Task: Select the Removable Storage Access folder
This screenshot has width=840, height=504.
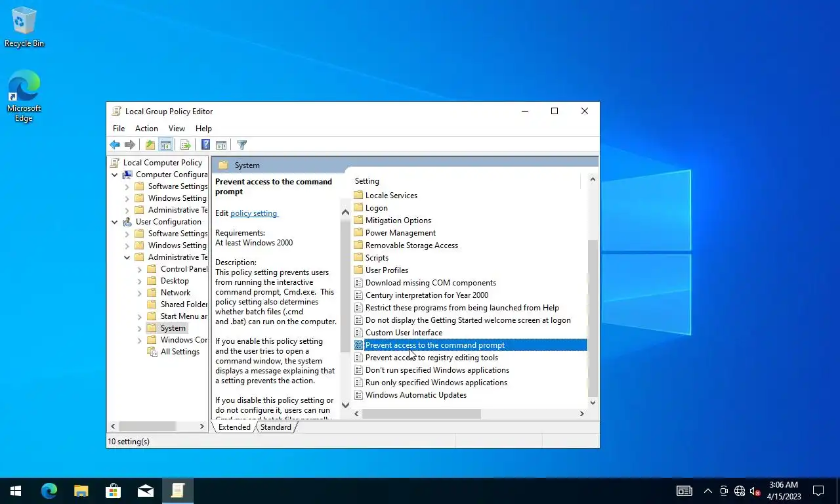Action: [411, 245]
